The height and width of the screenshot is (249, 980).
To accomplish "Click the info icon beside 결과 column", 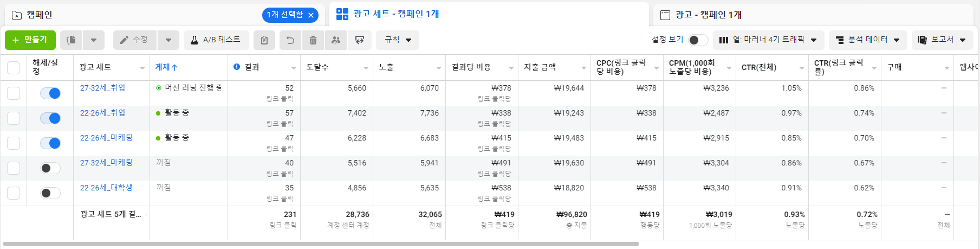I will [x=237, y=67].
